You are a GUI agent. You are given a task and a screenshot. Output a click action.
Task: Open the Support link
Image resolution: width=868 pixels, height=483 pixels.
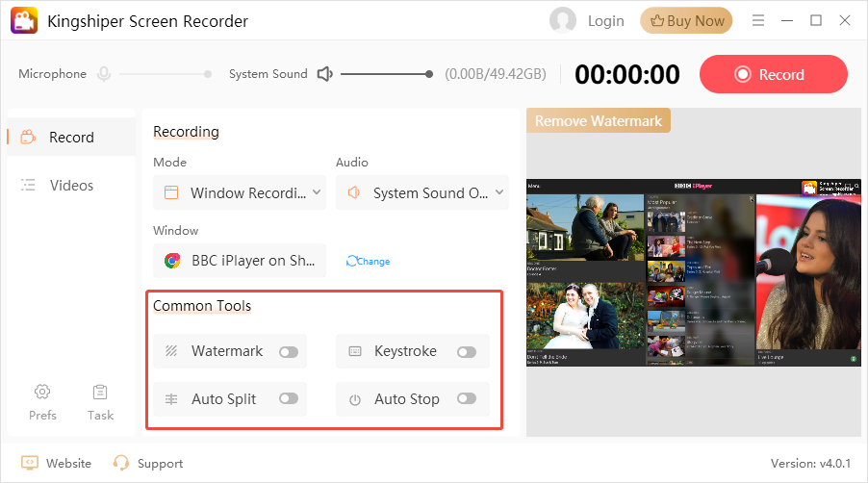(160, 464)
